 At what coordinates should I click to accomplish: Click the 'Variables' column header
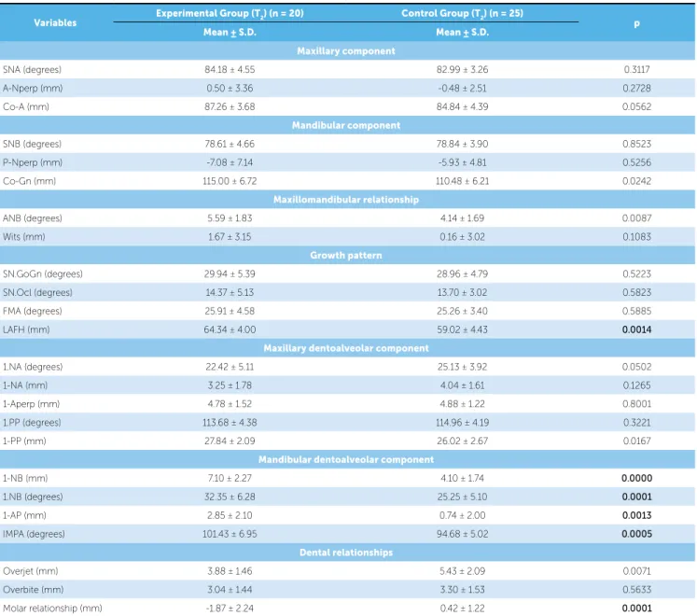[55, 22]
